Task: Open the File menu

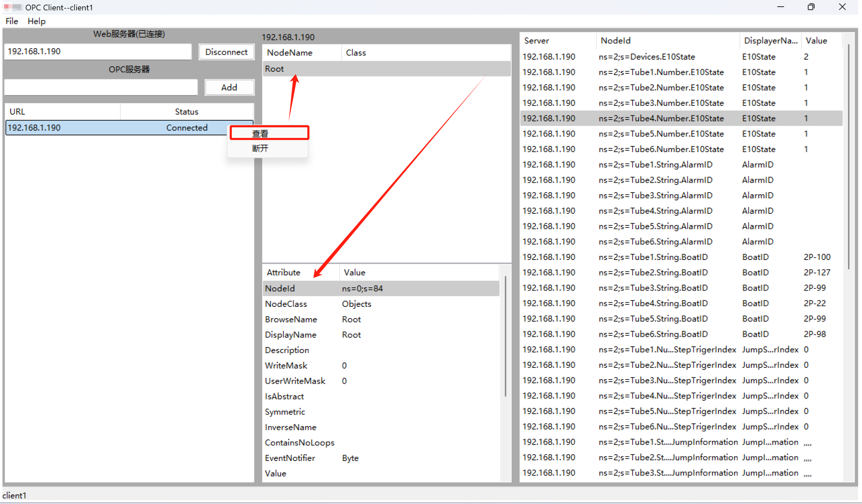Action: pos(12,21)
